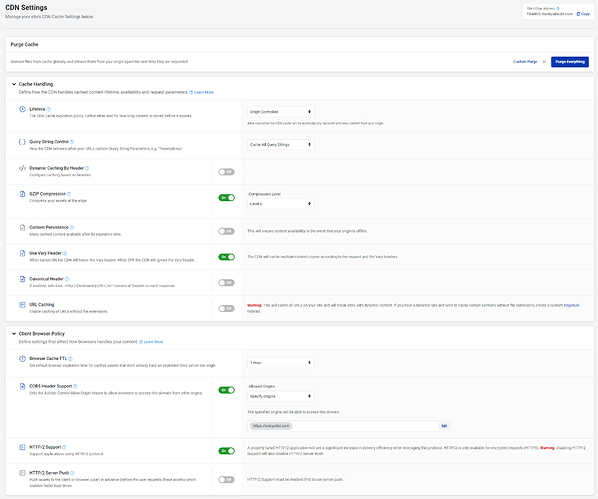Viewport: 598px width, 499px height.
Task: Click the Purge Cache panel heading
Action: [24, 45]
